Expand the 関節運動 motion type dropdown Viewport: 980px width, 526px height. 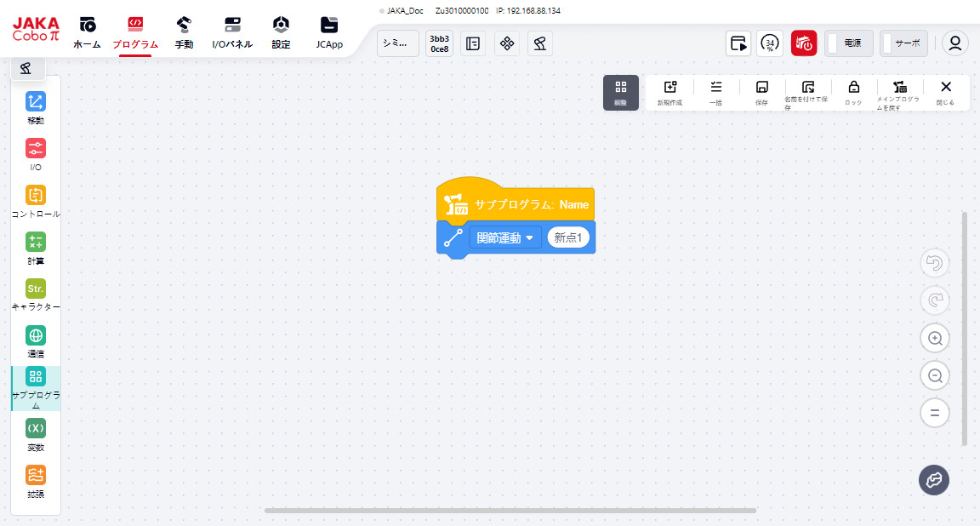[x=506, y=238]
